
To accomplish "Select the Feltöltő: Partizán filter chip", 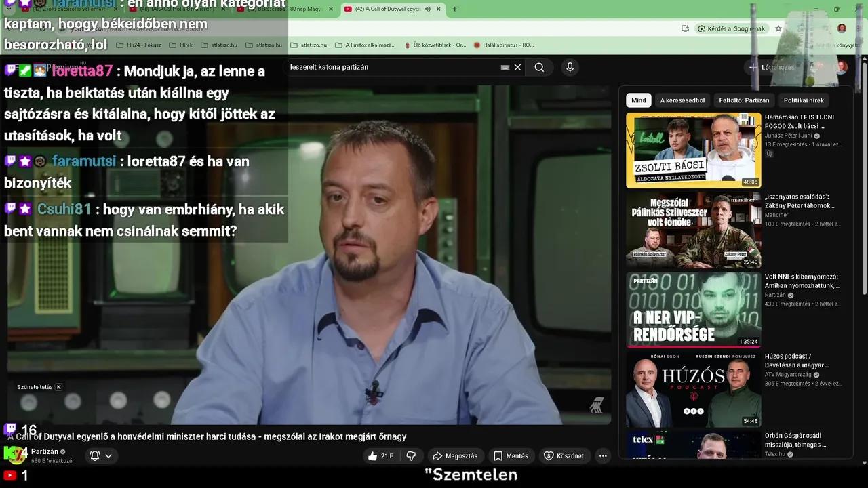I will 744,100.
